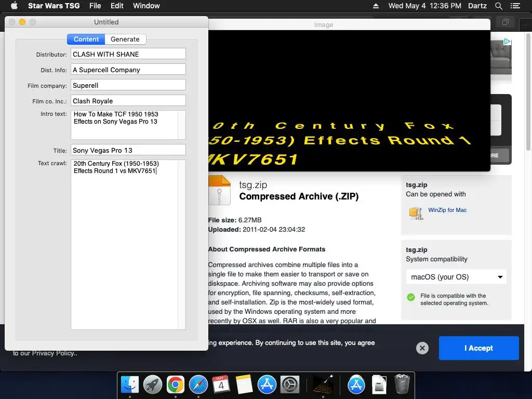Click the 'System compatibility' label
The width and height of the screenshot is (532, 399).
pos(436,259)
